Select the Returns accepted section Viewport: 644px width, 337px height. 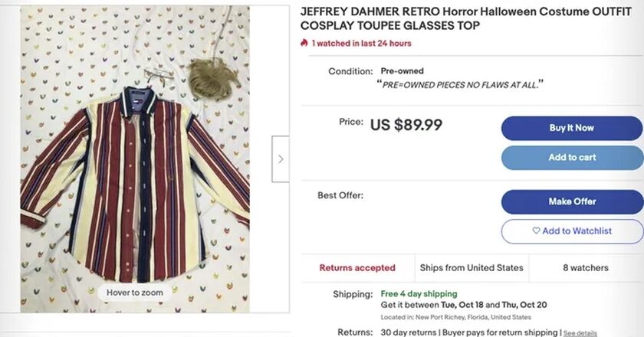click(357, 268)
